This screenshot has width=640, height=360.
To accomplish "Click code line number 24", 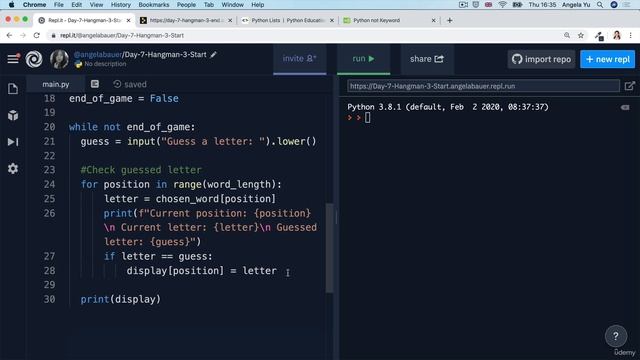I will coord(49,184).
